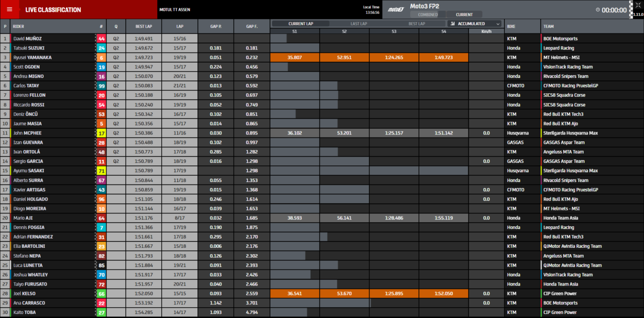Viewport: 644px width, 318px height.
Task: Open the ACCUMULATED dropdown
Action: pyautogui.click(x=474, y=24)
